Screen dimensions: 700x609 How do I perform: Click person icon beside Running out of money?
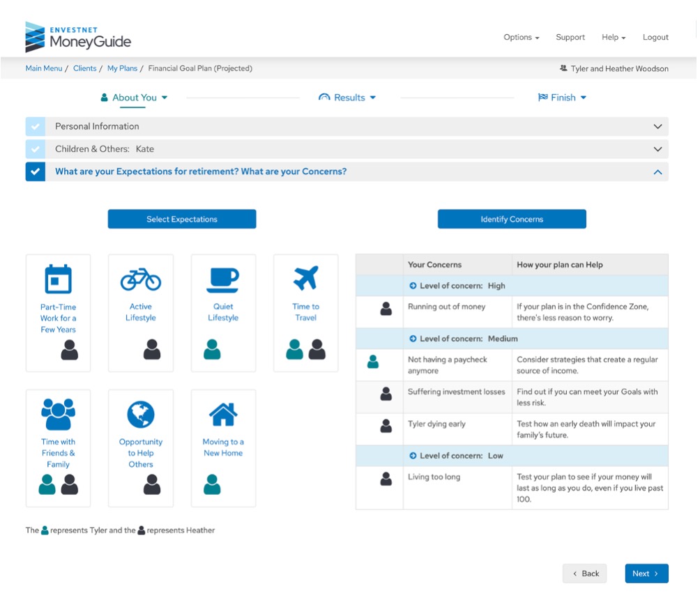[x=386, y=309]
